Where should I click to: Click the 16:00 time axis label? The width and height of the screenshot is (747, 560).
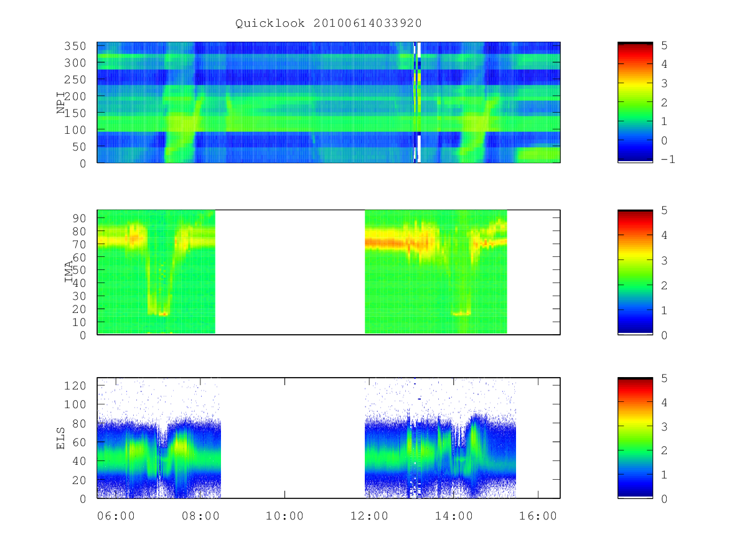tap(538, 516)
